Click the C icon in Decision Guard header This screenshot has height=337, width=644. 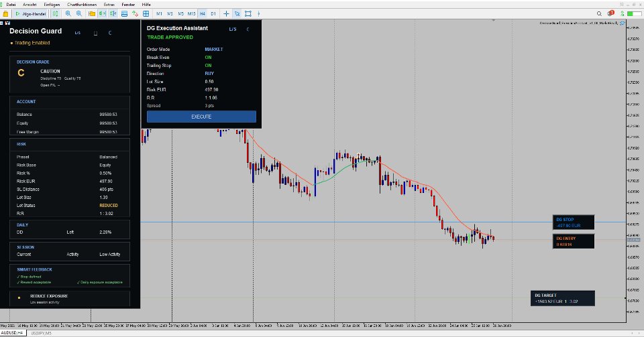(109, 33)
